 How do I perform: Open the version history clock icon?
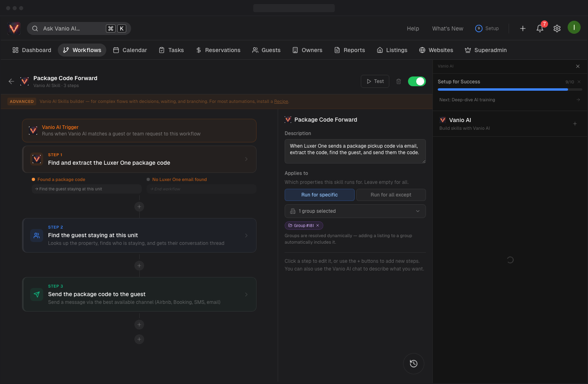click(413, 364)
